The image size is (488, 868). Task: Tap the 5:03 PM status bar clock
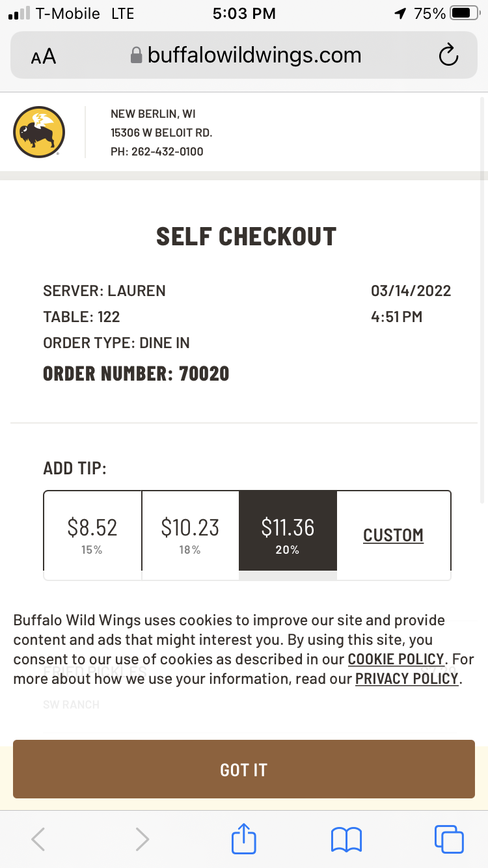click(244, 13)
